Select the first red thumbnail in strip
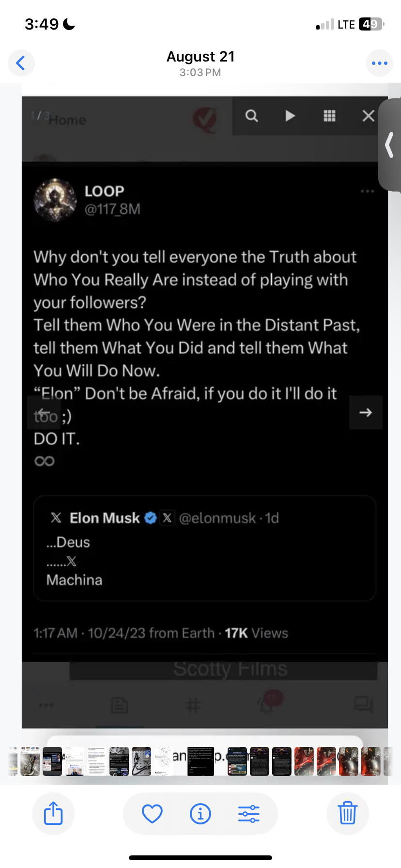This screenshot has width=401, height=868. click(304, 761)
